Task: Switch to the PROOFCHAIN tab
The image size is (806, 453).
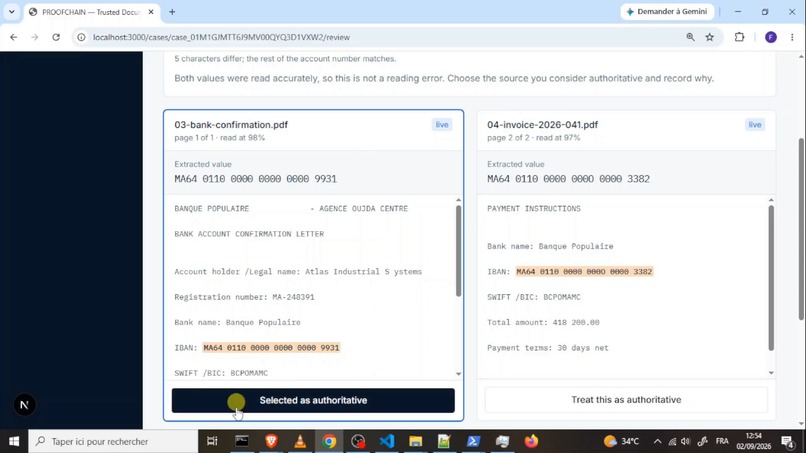Action: (90, 12)
